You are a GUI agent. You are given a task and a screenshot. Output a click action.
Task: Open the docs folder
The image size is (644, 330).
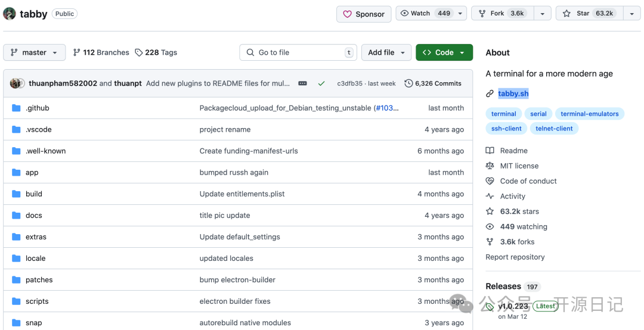coord(33,216)
